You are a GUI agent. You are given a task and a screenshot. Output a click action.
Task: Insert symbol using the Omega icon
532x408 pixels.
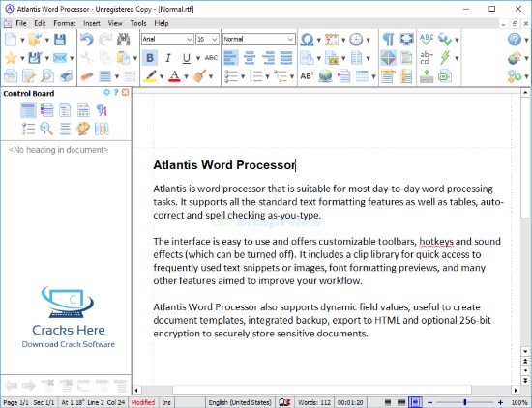[x=307, y=40]
